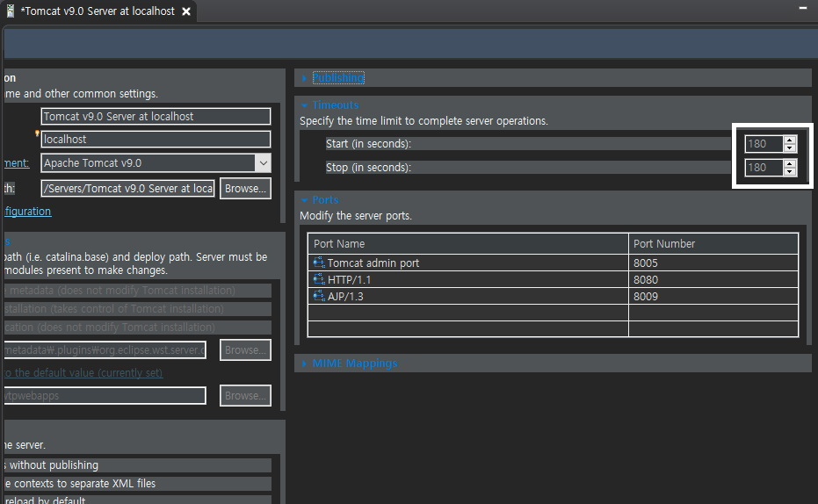
Task: Select Tomcat installation takes control option
Action: pos(138,309)
